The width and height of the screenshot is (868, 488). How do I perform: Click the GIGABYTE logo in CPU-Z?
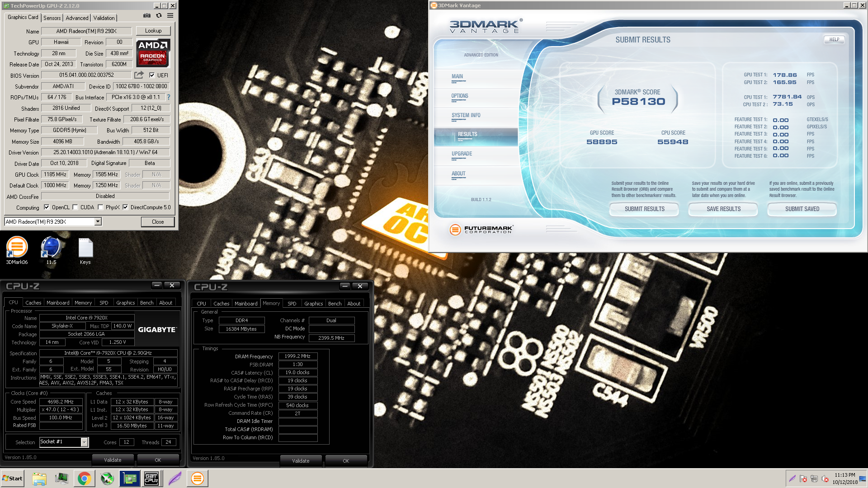[x=157, y=330]
